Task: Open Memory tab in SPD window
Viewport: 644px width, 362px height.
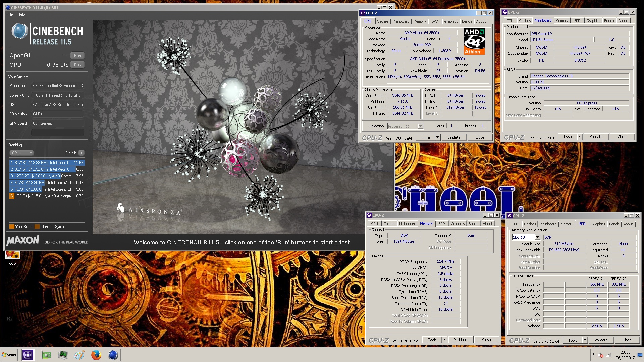Action: pos(567,224)
